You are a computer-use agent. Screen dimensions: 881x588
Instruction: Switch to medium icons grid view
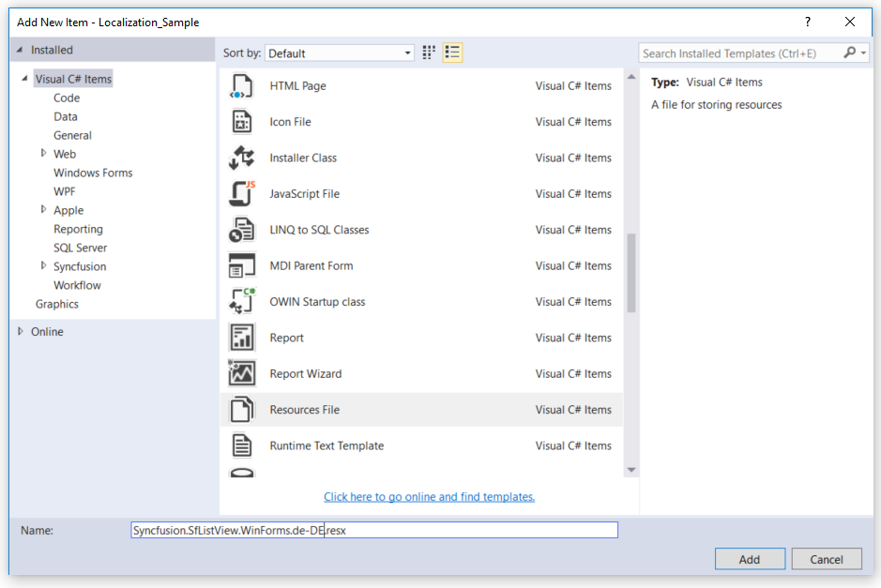(429, 53)
